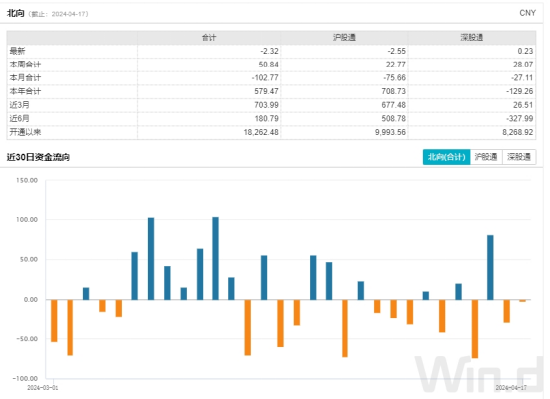Click the -102.77 monthly total cell

tap(265, 77)
